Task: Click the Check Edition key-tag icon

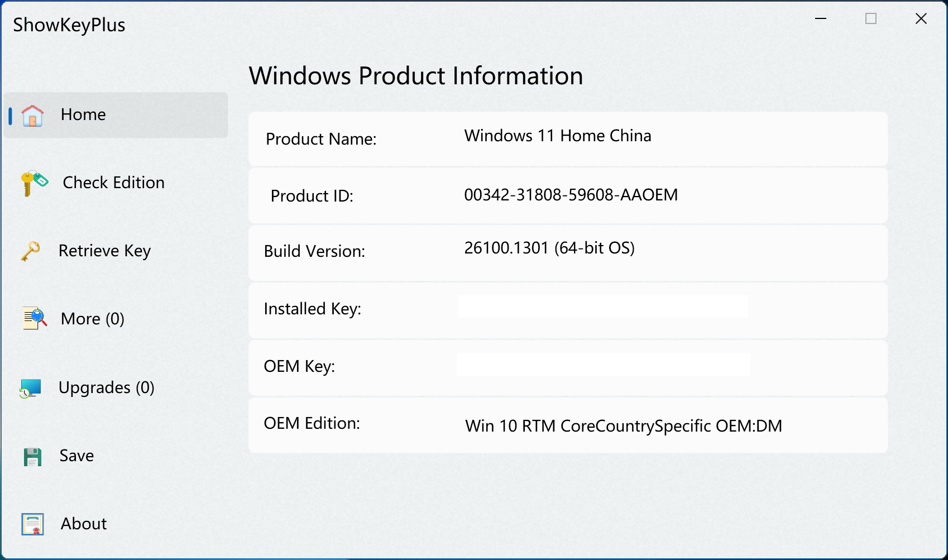Action: 34,183
